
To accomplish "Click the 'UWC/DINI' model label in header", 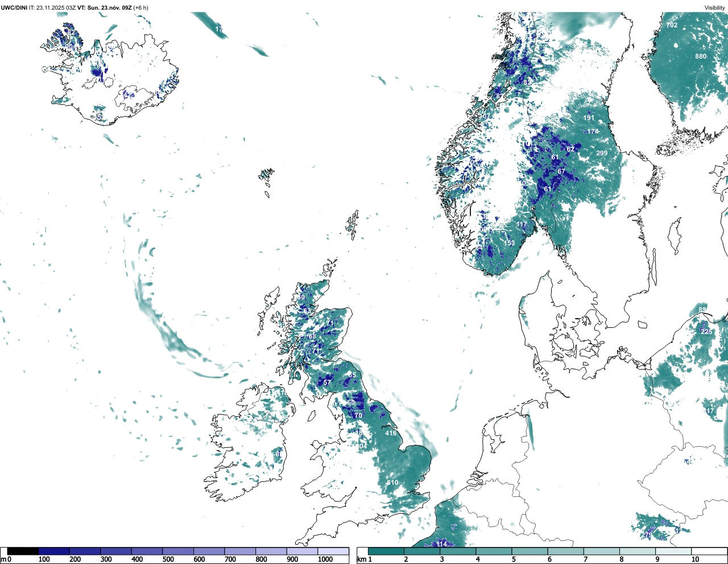I will [14, 7].
